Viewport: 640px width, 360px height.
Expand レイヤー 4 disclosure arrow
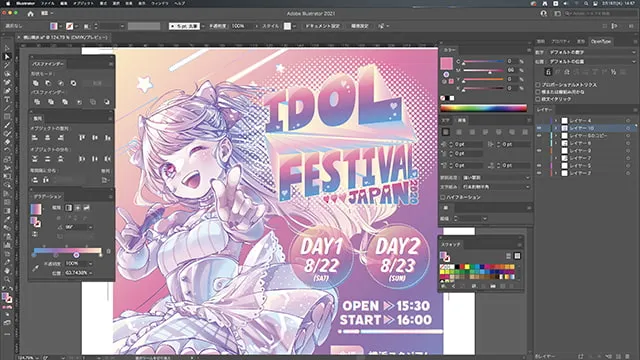click(x=556, y=121)
